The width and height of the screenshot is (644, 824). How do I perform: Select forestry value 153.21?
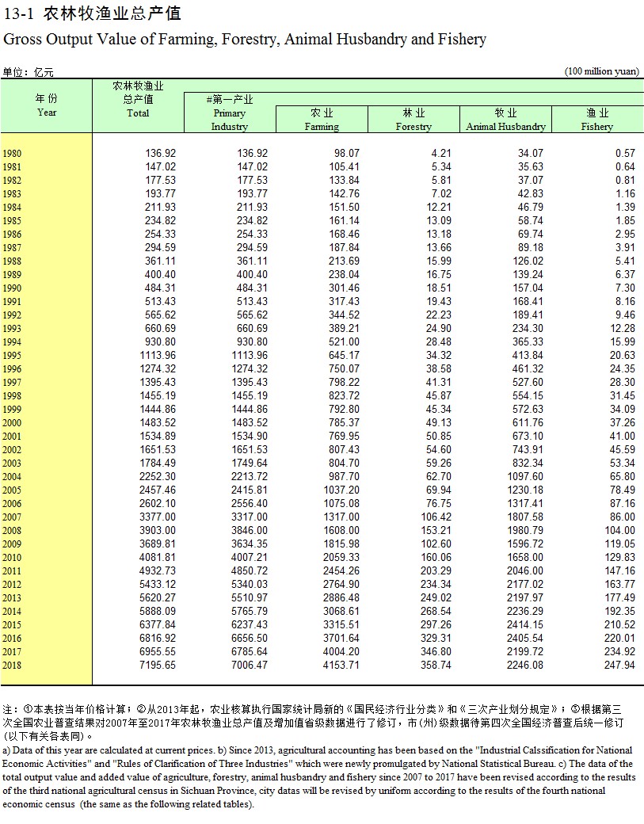436,530
